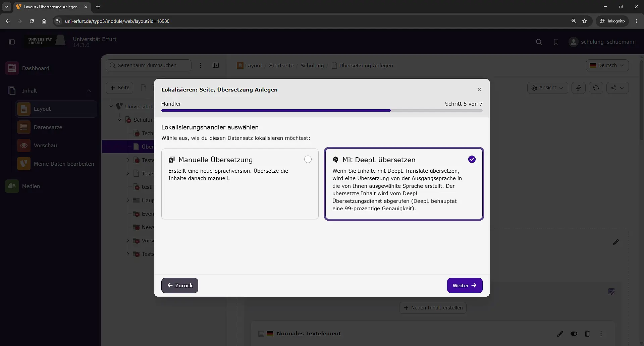Click the Schulung page icon in tree
The width and height of the screenshot is (644, 346).
click(128, 120)
